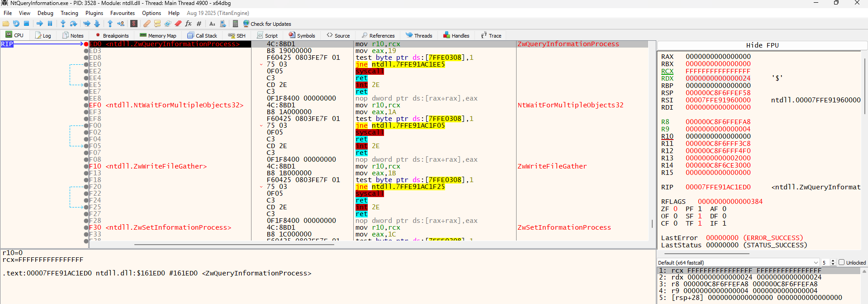
Task: Open the Tracing menu
Action: tap(69, 13)
